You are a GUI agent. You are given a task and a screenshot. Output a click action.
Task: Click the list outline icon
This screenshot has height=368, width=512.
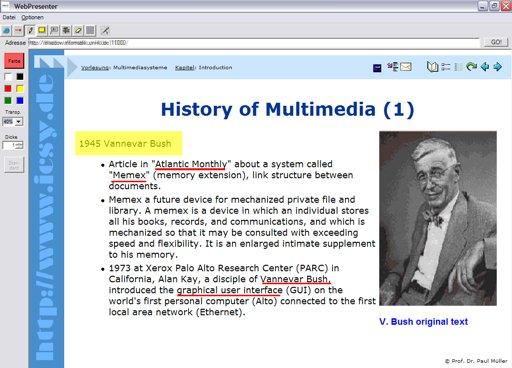446,67
